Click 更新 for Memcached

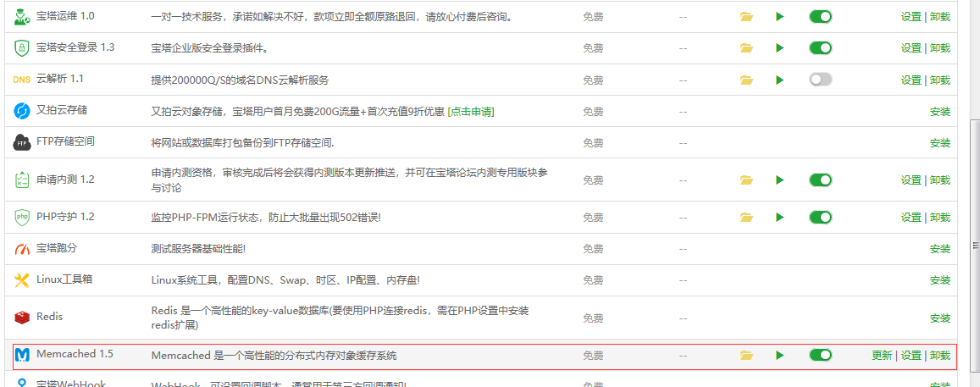[x=882, y=355]
